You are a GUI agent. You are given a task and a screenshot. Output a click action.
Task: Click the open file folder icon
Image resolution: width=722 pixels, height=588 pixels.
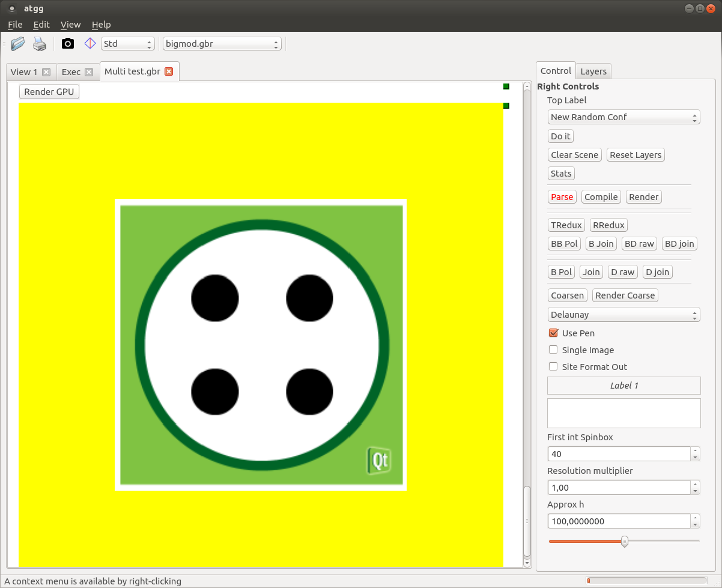coord(18,44)
